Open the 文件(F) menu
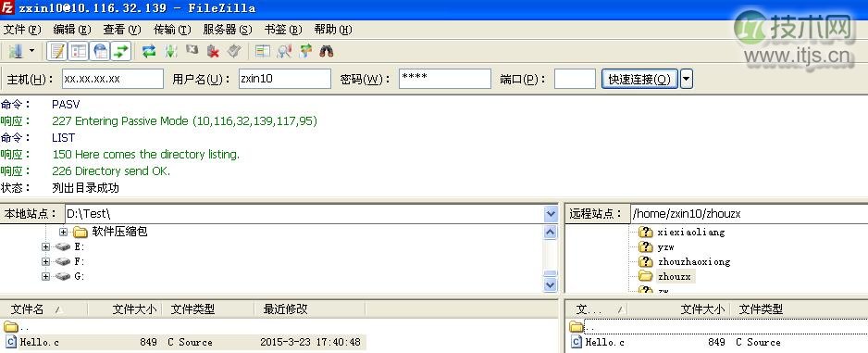Screen dimensions: 868x353 [x=23, y=30]
